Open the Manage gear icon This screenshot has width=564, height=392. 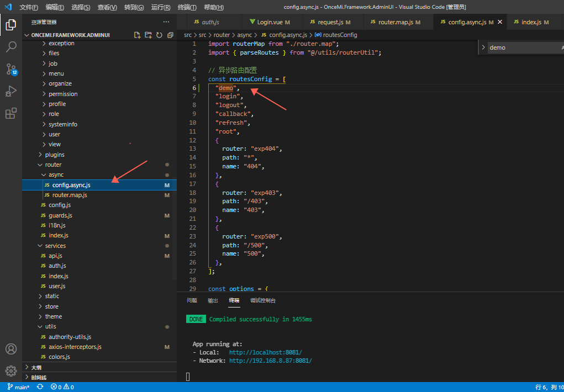[11, 371]
